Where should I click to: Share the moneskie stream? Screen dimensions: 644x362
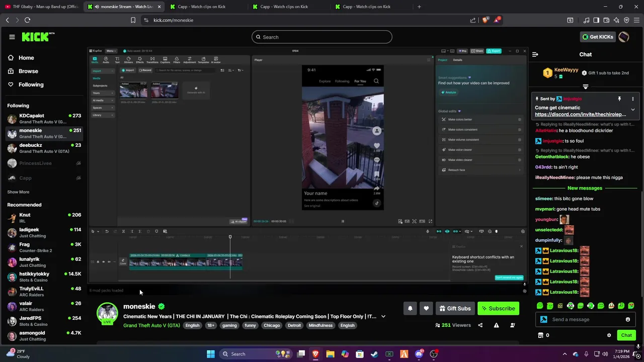[480, 325]
